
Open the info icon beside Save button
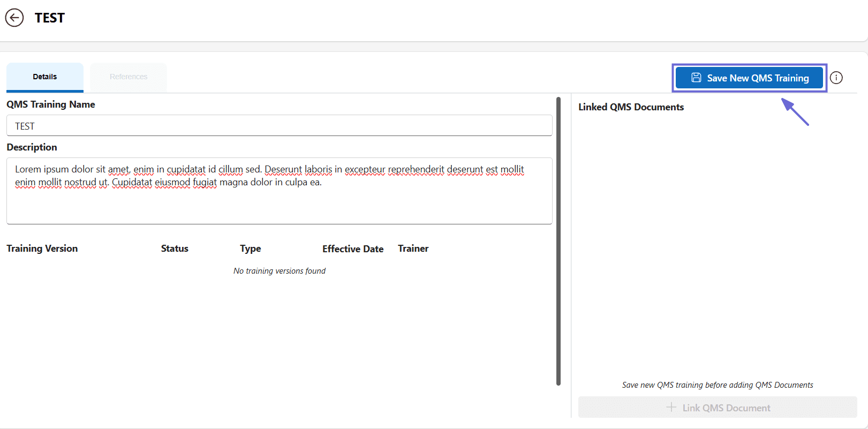coord(836,78)
